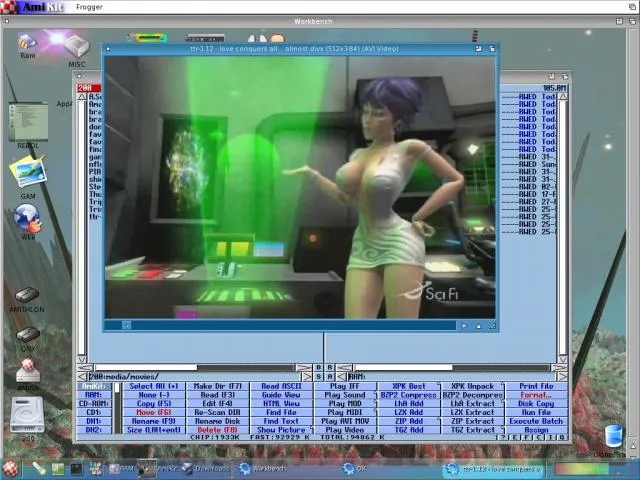
Task: Open the 200 hard disk icon
Action: 27,414
